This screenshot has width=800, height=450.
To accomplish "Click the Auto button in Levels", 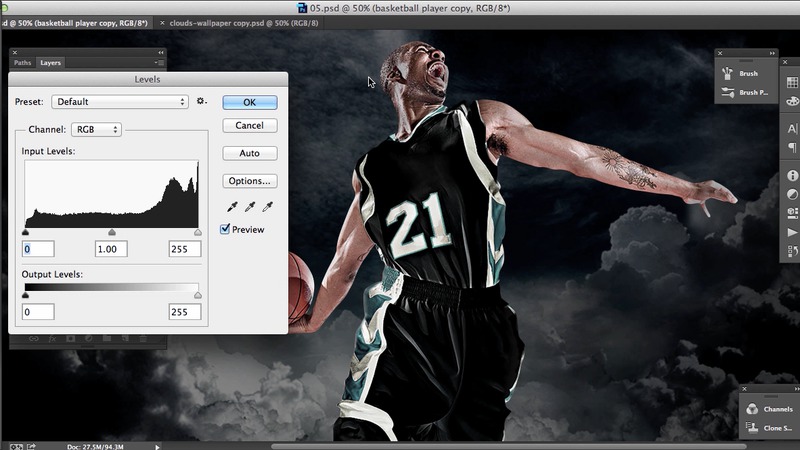I will point(249,153).
